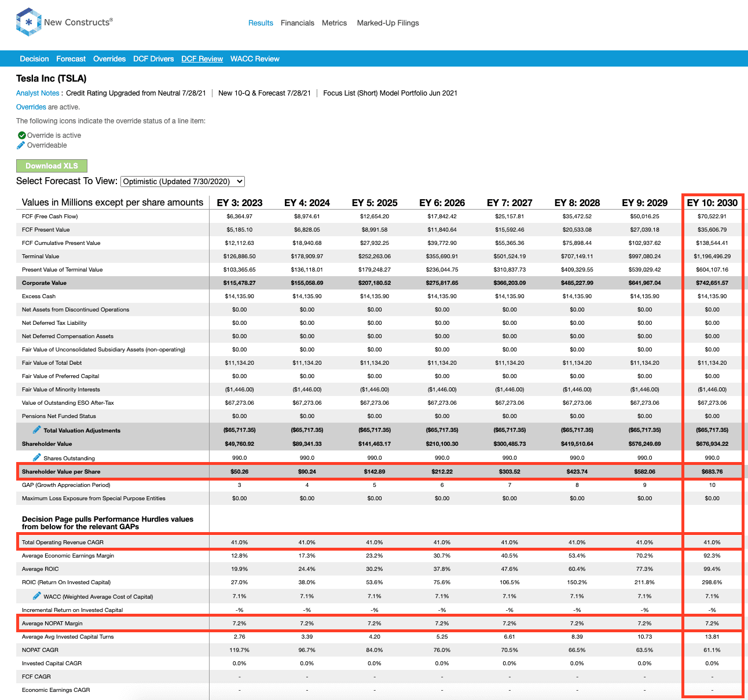This screenshot has width=748, height=700.
Task: Click the Excess Cash row label
Action: pos(39,296)
